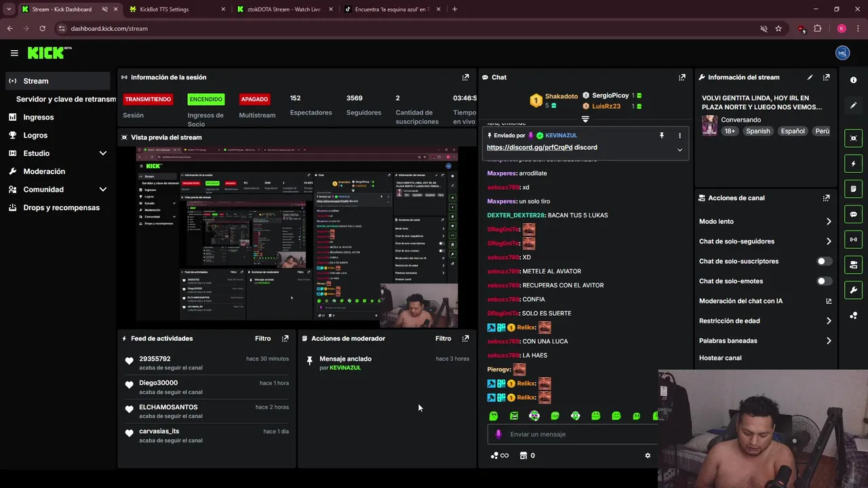Pop out the Información del stream panel
This screenshot has height=488, width=868.
pos(826,77)
